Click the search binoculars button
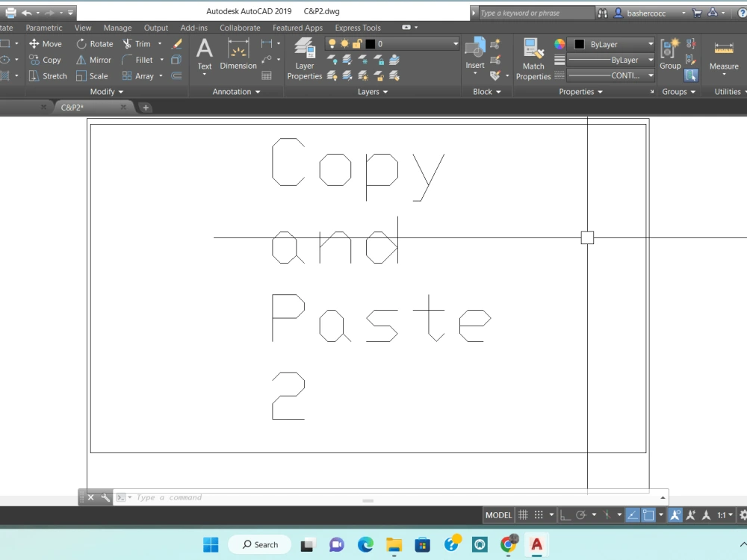The width and height of the screenshot is (747, 560). click(603, 13)
